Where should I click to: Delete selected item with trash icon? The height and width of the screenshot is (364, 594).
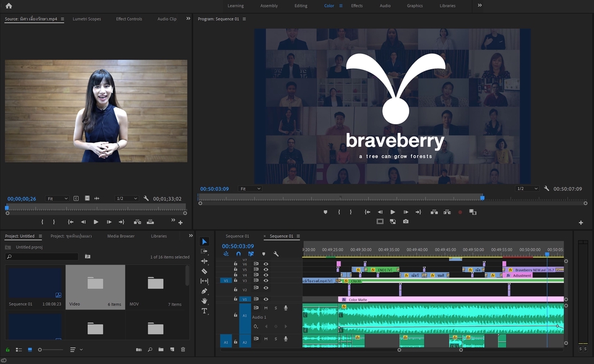[x=183, y=349]
